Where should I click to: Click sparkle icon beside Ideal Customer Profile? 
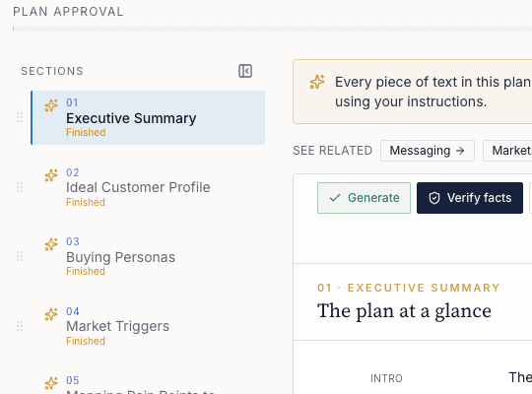point(51,175)
